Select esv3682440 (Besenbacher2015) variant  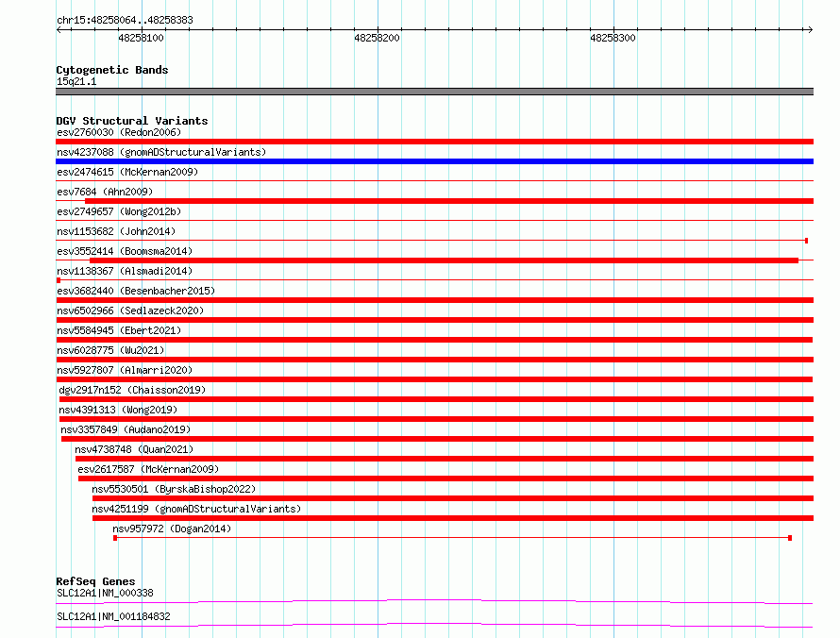(136, 291)
